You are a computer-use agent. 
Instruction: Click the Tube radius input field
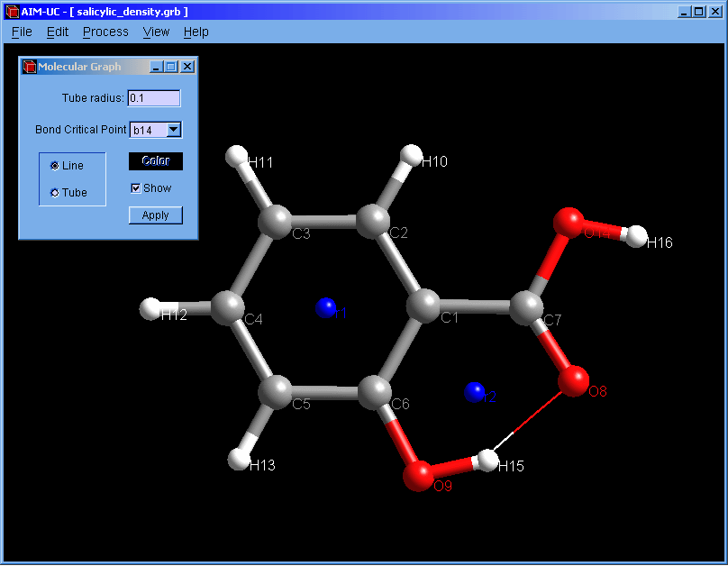(x=154, y=98)
